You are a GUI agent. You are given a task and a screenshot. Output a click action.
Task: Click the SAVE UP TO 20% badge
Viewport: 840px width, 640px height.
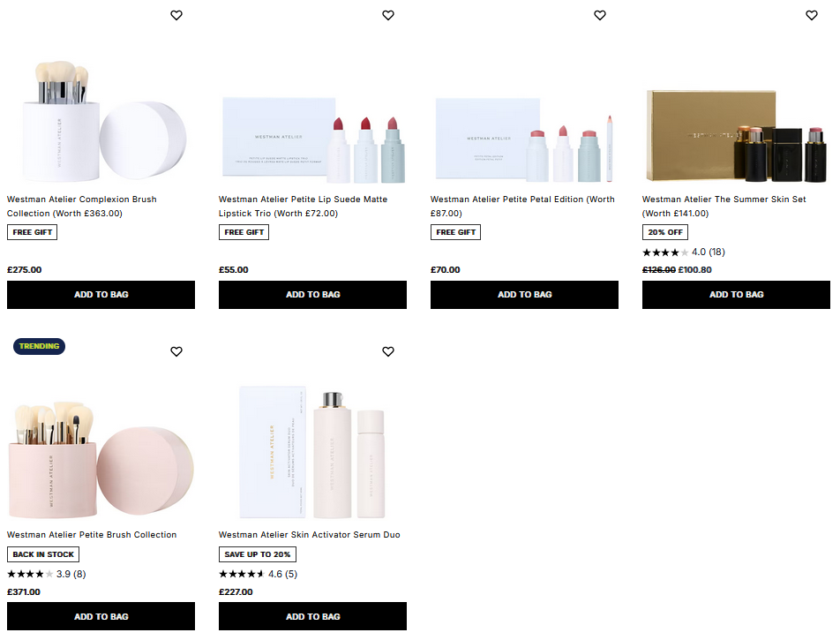(257, 553)
